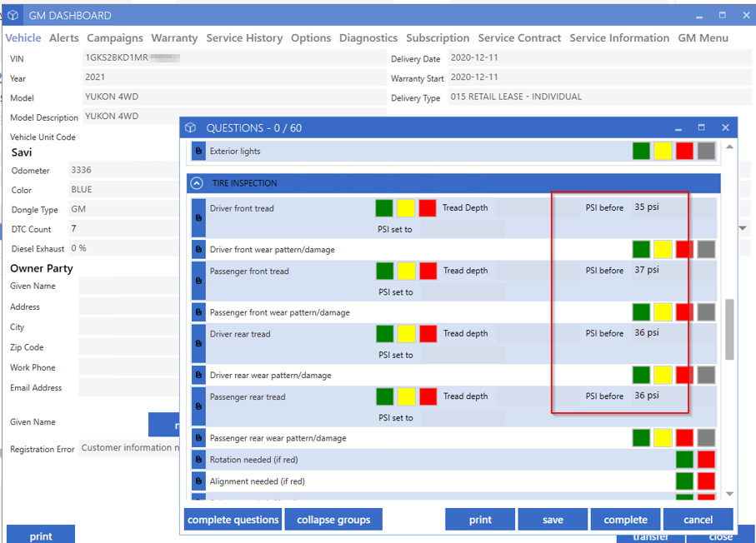Viewport: 756px width, 543px height.
Task: Show the Service History tab
Action: pyautogui.click(x=244, y=38)
